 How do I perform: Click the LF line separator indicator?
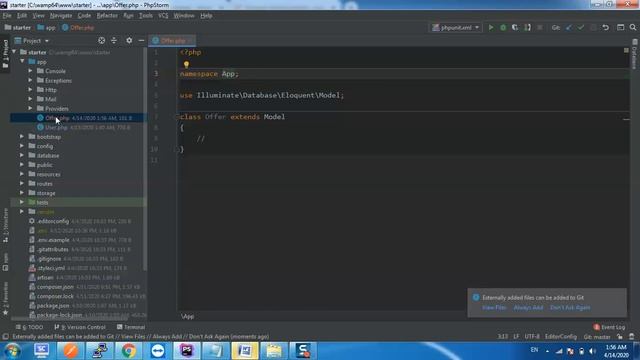click(516, 337)
